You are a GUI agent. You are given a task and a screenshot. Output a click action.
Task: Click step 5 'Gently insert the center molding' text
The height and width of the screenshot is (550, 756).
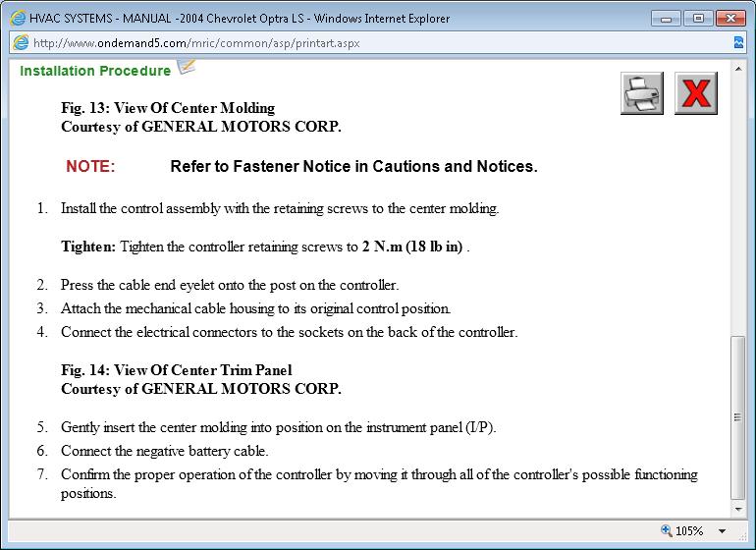[278, 427]
